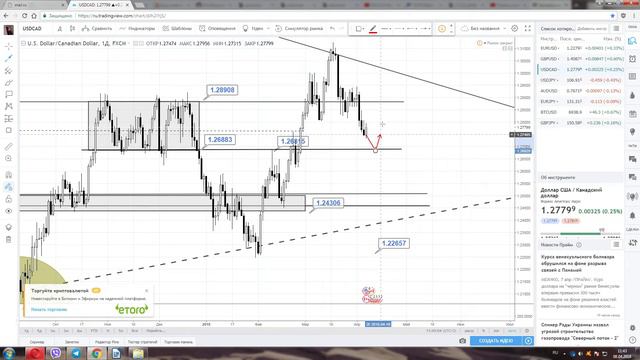This screenshot has height=360, width=640.
Task: Enter fullscreen chart mode
Action: pyautogui.click(x=528, y=29)
